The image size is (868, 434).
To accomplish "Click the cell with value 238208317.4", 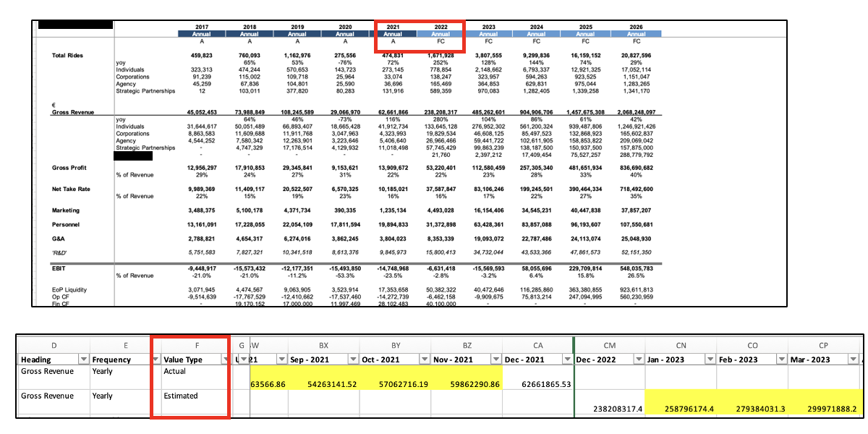I will click(x=609, y=409).
